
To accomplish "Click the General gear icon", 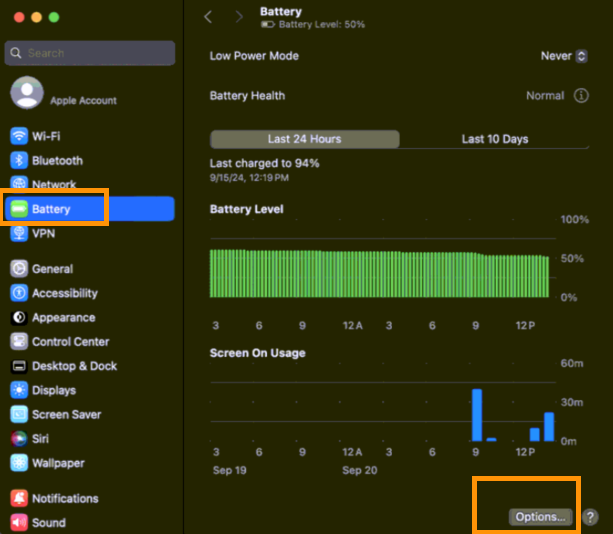I will point(19,269).
